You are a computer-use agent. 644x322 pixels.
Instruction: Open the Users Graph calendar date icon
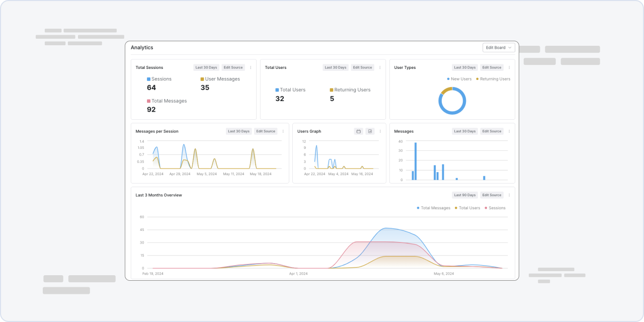pyautogui.click(x=359, y=131)
